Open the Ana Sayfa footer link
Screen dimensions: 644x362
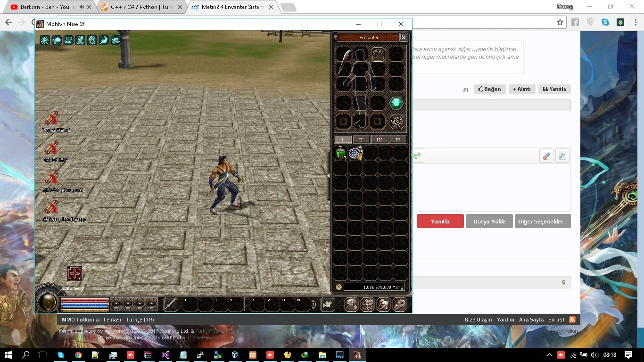(531, 320)
